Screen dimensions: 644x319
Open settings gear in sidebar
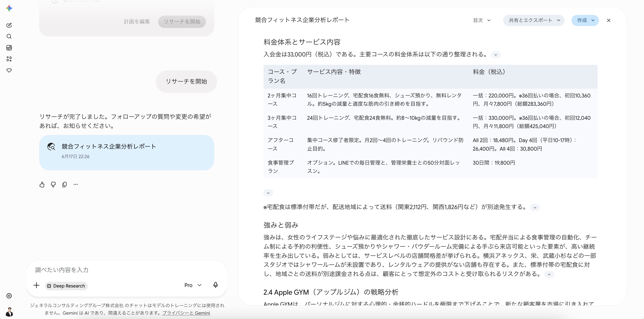click(x=9, y=296)
